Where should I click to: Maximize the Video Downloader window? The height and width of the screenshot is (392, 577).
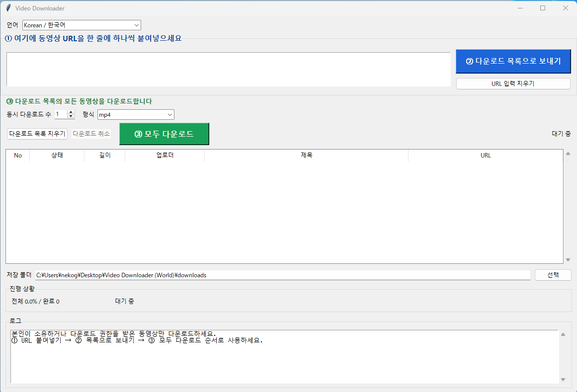pos(543,8)
